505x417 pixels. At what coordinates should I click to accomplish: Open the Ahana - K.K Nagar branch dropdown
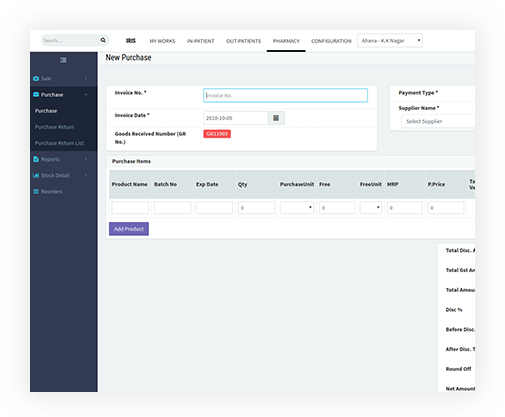(390, 41)
